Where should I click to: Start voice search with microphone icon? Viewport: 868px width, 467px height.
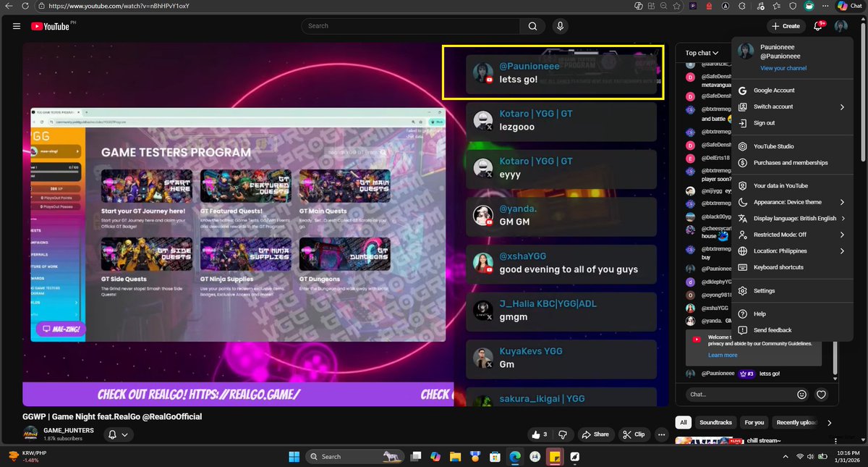point(560,26)
